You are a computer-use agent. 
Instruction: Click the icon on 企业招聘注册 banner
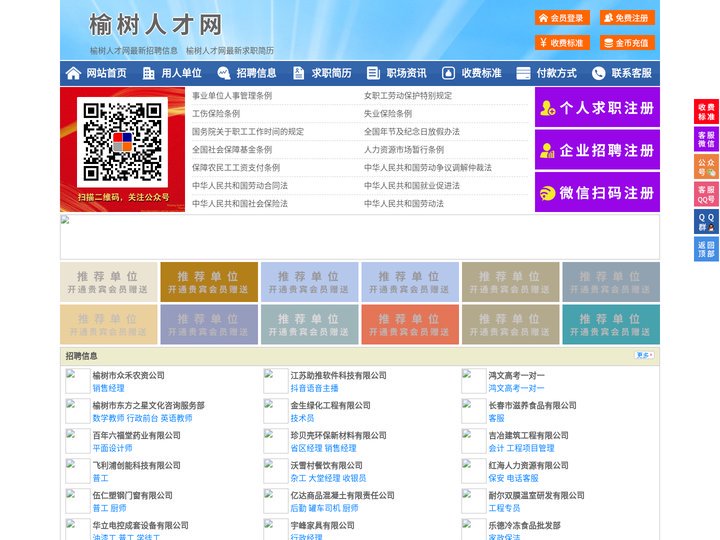pyautogui.click(x=547, y=150)
